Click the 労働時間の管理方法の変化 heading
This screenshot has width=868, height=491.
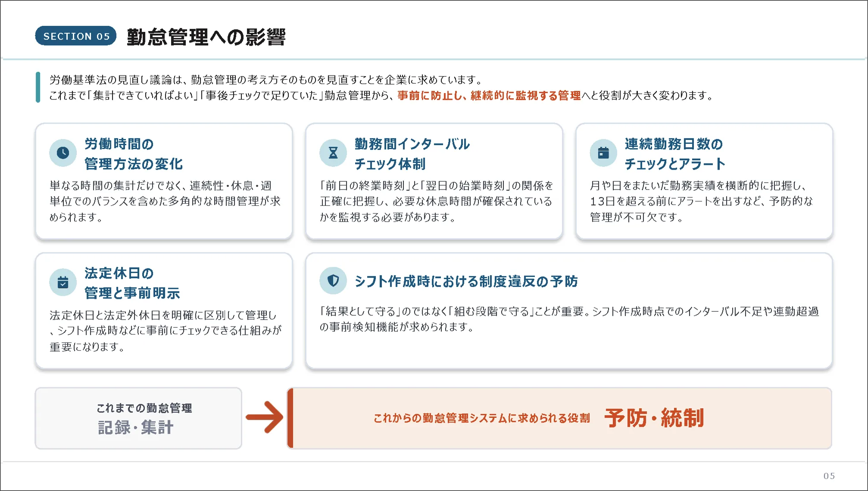pyautogui.click(x=134, y=154)
